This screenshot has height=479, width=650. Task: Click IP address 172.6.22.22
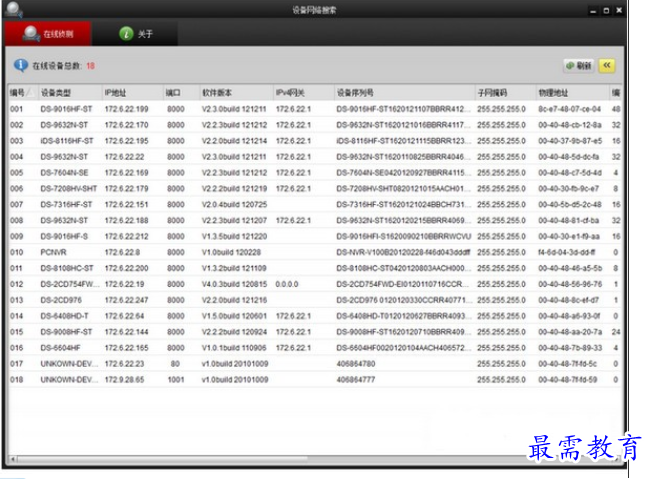[124, 157]
